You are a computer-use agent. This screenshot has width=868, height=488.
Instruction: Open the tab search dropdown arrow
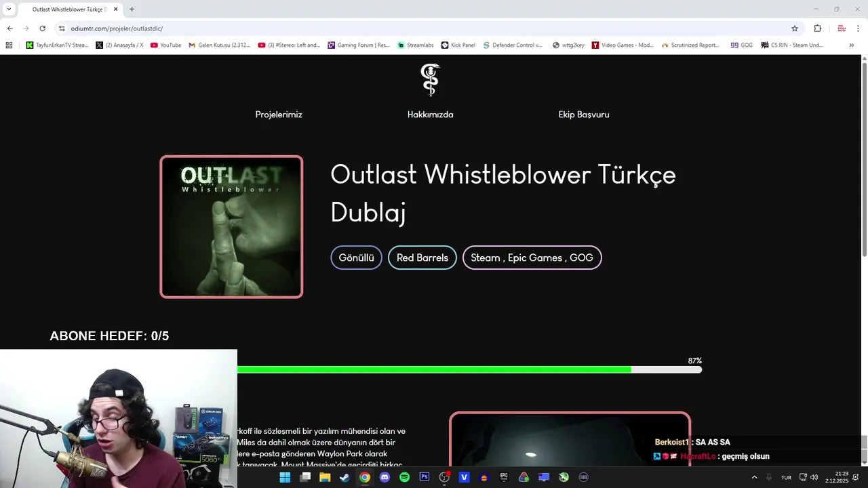click(x=9, y=9)
